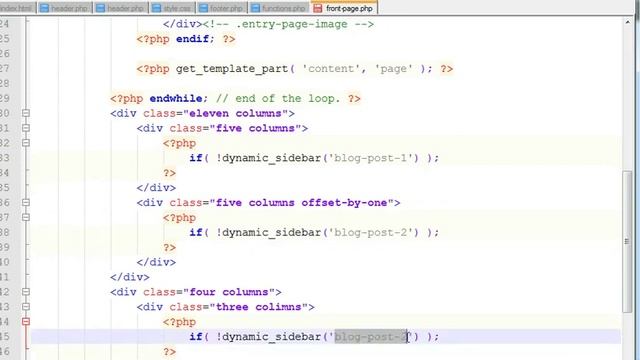The height and width of the screenshot is (360, 640).
Task: Click "five columns offset-by-one" class value
Action: [301, 202]
